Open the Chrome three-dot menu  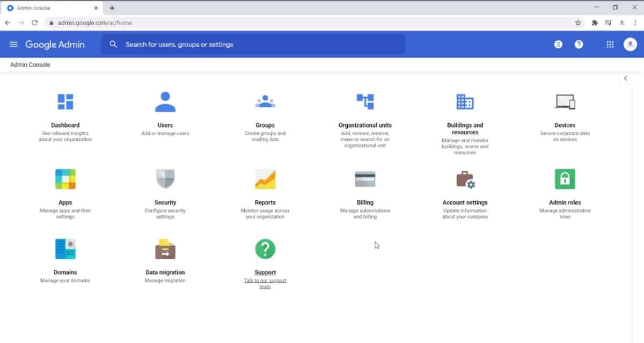click(x=635, y=23)
